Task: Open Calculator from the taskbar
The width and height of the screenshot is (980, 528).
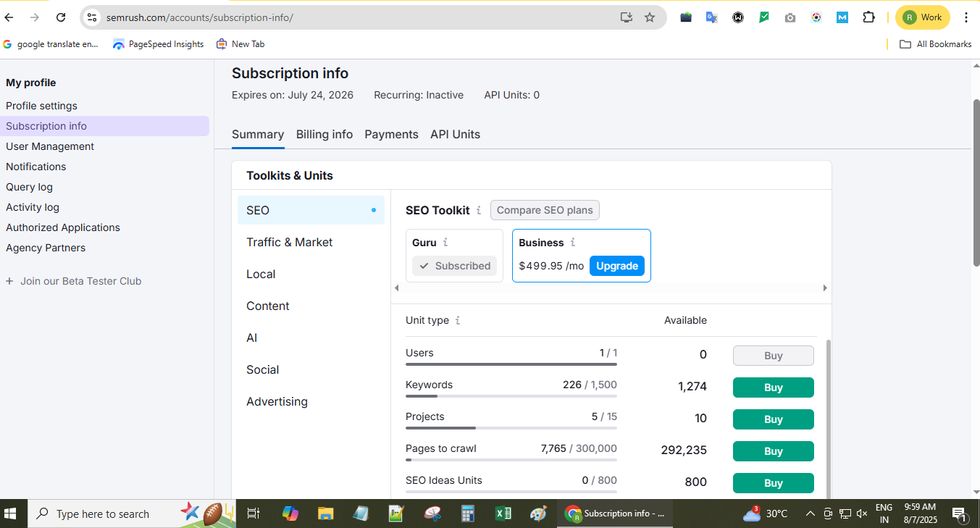Action: tap(468, 514)
